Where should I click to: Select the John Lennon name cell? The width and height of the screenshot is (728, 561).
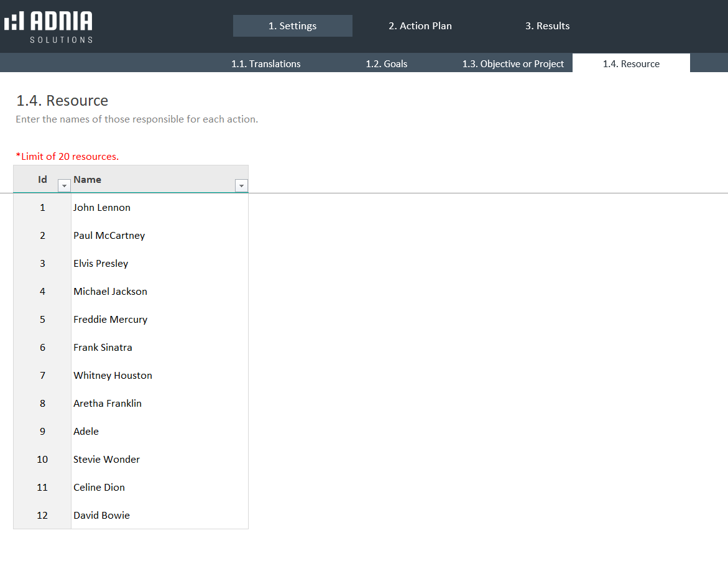point(102,208)
